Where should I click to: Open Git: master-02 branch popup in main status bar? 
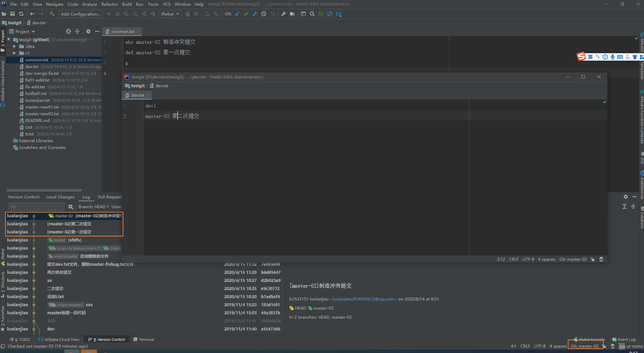584,346
